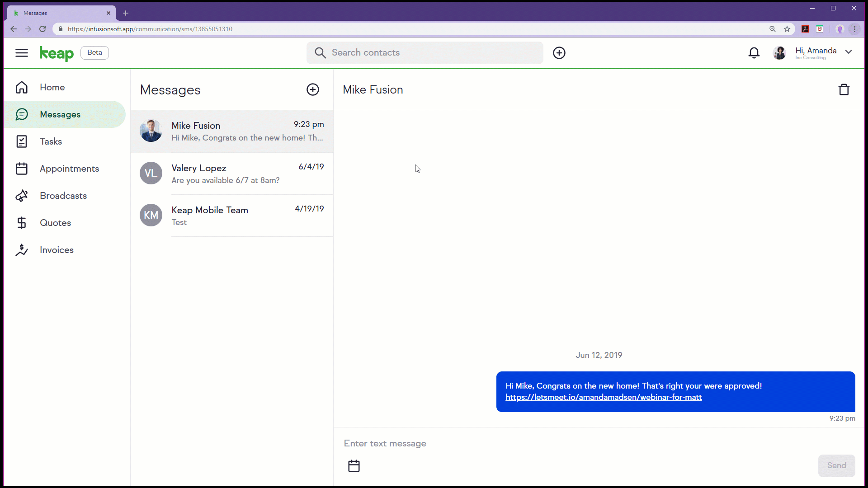Open Appointments in sidebar
868x488 pixels.
pyautogui.click(x=69, y=169)
